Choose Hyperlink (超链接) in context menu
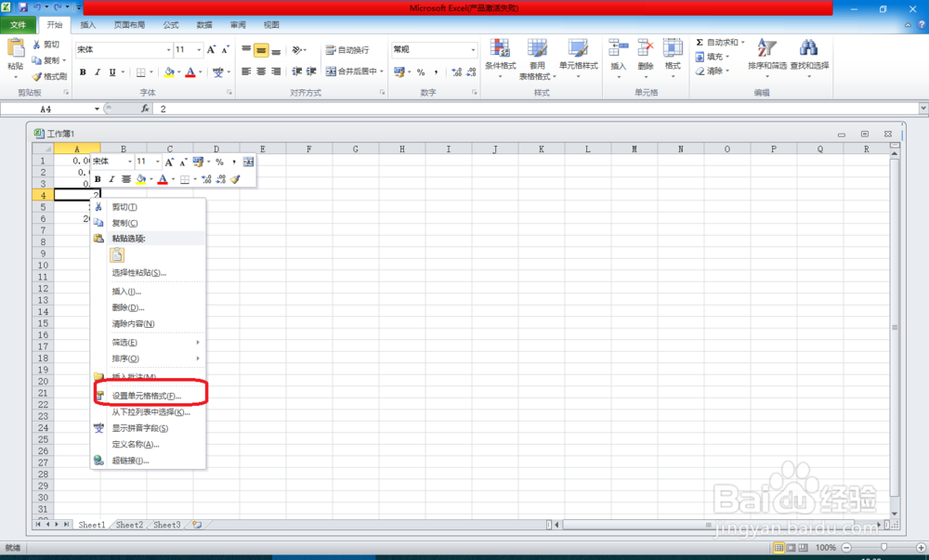 148,461
